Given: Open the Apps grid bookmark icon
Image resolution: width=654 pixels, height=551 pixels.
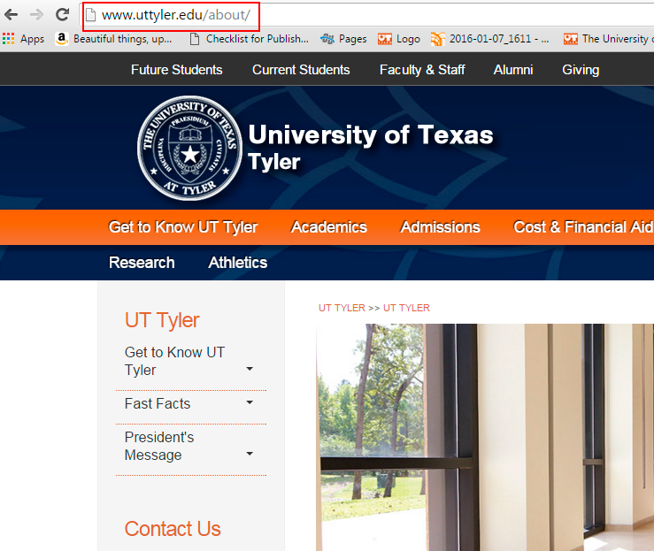Looking at the screenshot, I should coord(8,39).
